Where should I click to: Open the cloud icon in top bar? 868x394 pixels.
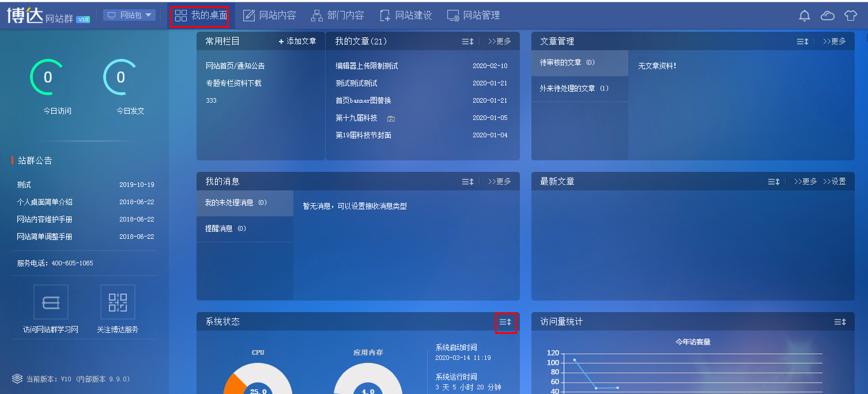pos(828,16)
